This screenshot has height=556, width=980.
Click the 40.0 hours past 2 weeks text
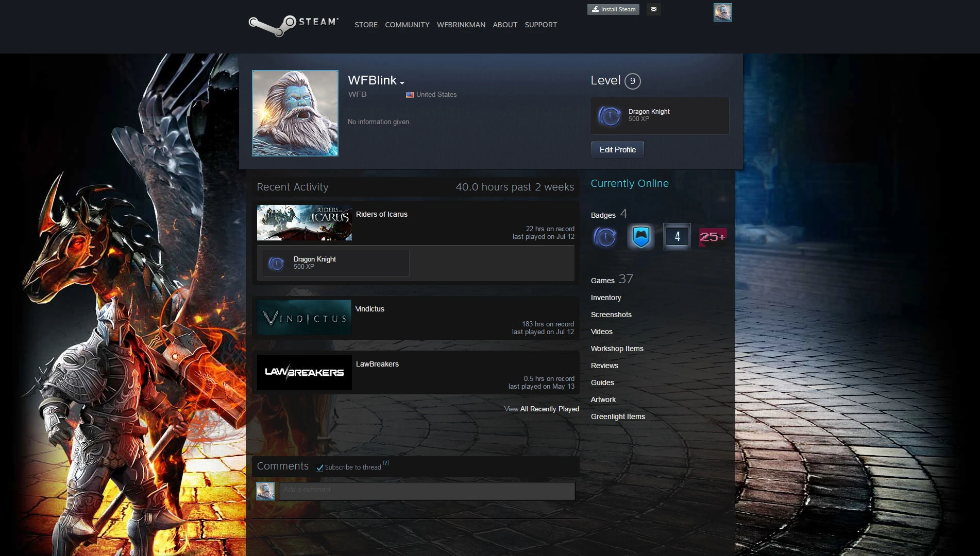point(515,187)
